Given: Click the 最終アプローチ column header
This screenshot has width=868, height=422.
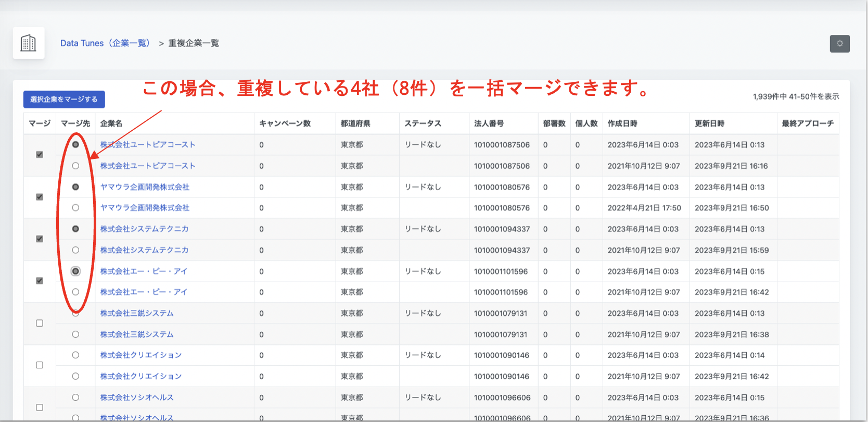Looking at the screenshot, I should pos(808,123).
